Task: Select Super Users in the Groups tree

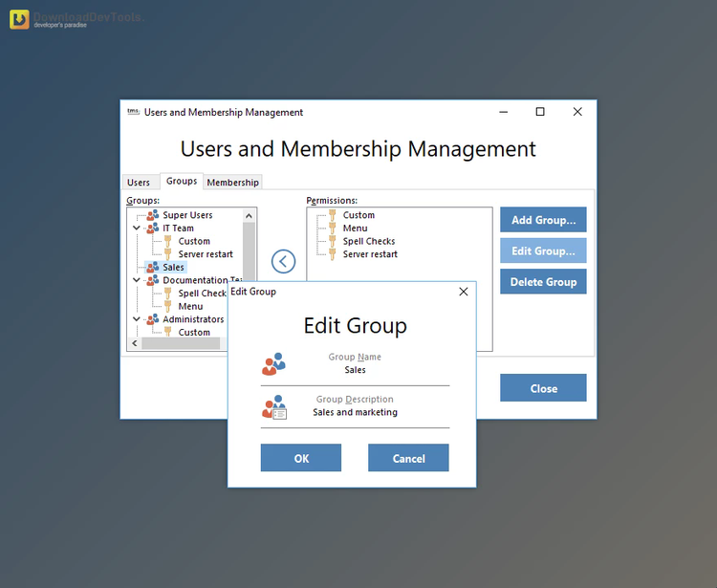Action: coord(187,215)
